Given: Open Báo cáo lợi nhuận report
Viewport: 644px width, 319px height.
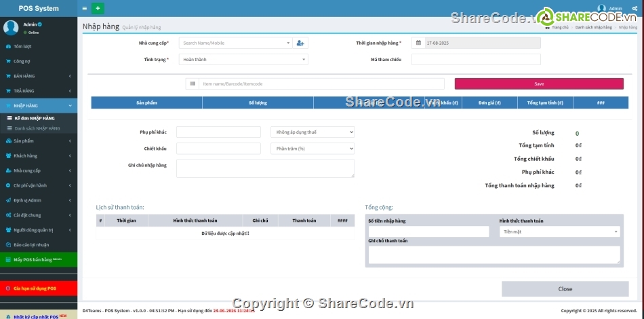Looking at the screenshot, I should [x=31, y=244].
